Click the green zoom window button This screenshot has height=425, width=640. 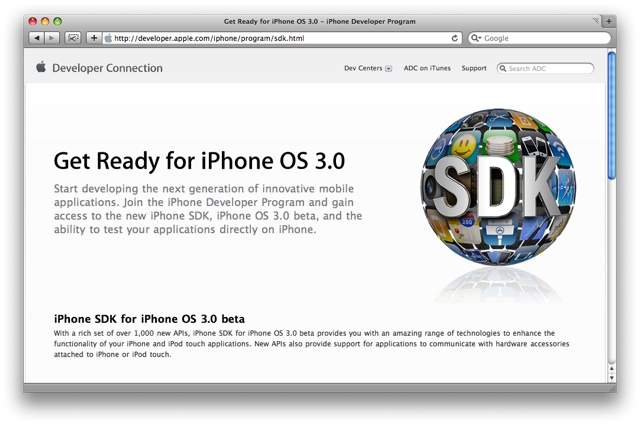(x=58, y=21)
